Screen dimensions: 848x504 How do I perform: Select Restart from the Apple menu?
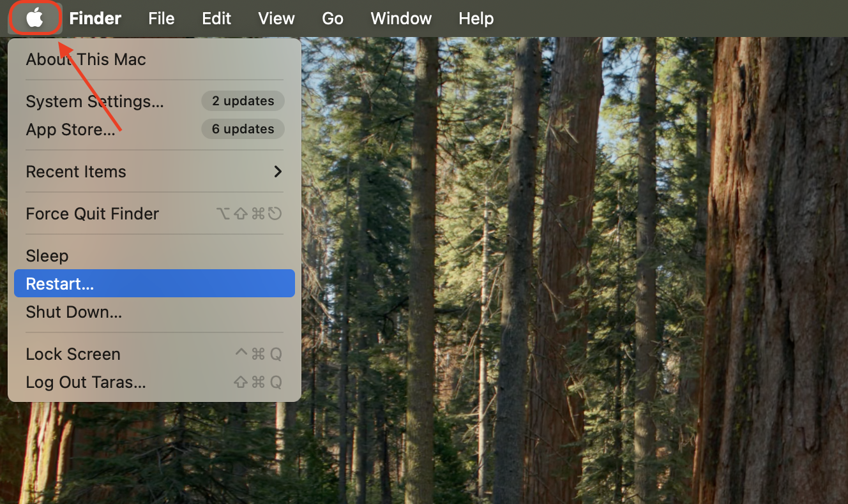pos(60,283)
